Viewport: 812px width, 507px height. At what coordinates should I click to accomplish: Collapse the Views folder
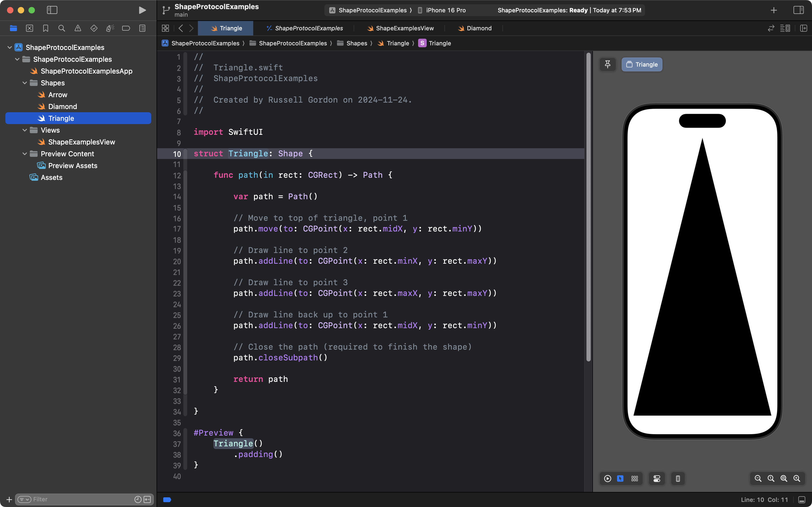tap(25, 130)
